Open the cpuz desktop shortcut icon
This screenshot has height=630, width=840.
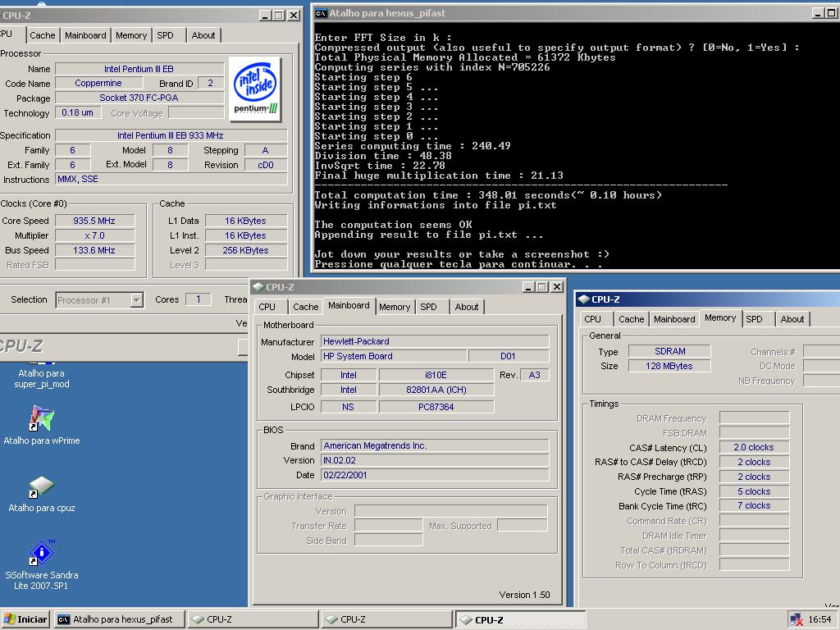[41, 486]
